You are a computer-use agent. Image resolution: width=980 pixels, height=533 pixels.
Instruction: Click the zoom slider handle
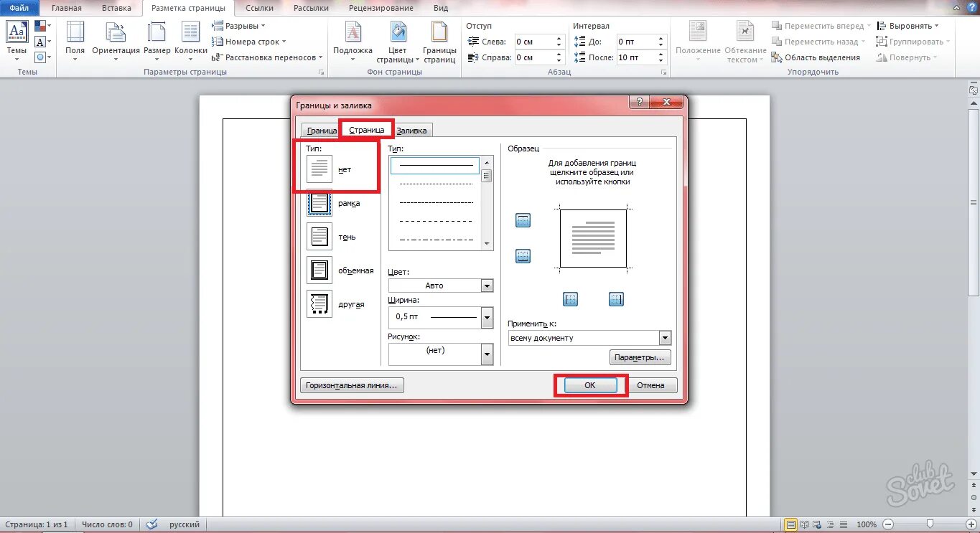930,524
